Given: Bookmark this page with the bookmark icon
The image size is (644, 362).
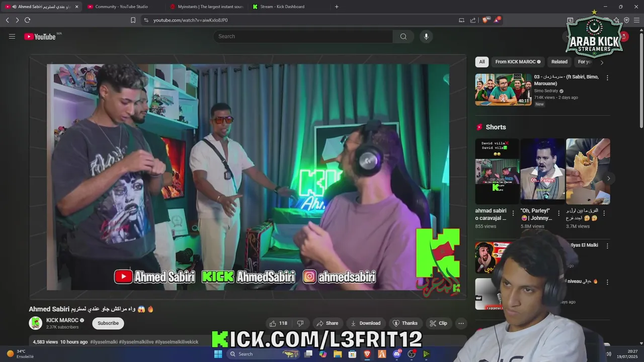Looking at the screenshot, I should coord(133,20).
